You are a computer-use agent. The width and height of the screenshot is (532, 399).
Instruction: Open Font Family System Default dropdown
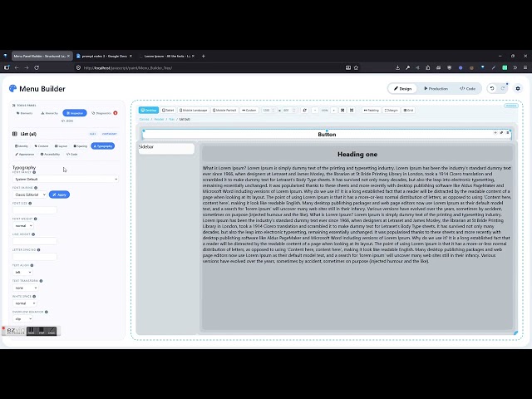point(66,179)
